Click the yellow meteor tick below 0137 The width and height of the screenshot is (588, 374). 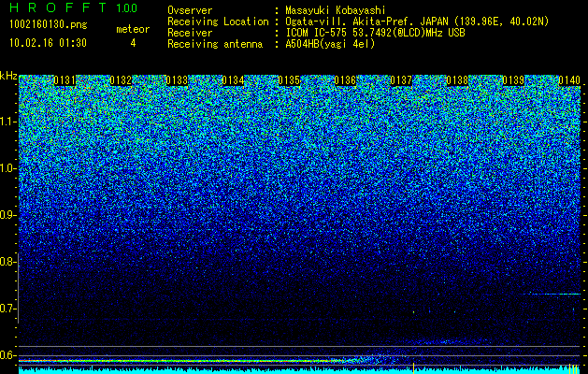point(413,368)
